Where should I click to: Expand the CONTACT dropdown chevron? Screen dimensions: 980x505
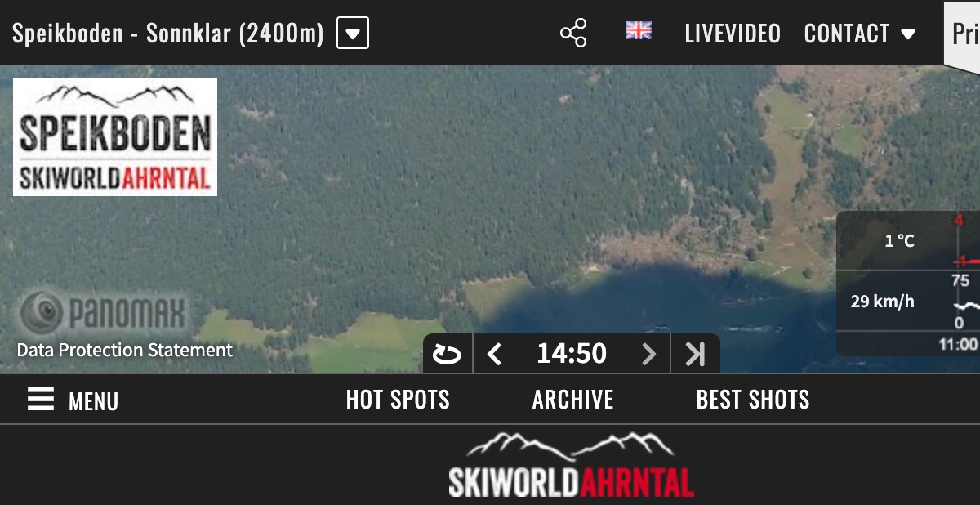coord(909,34)
